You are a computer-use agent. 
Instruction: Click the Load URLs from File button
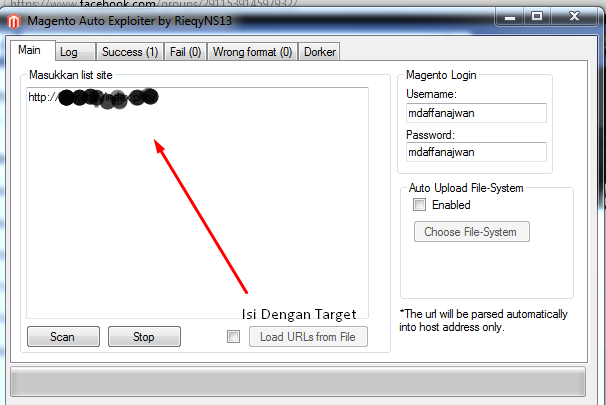coord(308,337)
